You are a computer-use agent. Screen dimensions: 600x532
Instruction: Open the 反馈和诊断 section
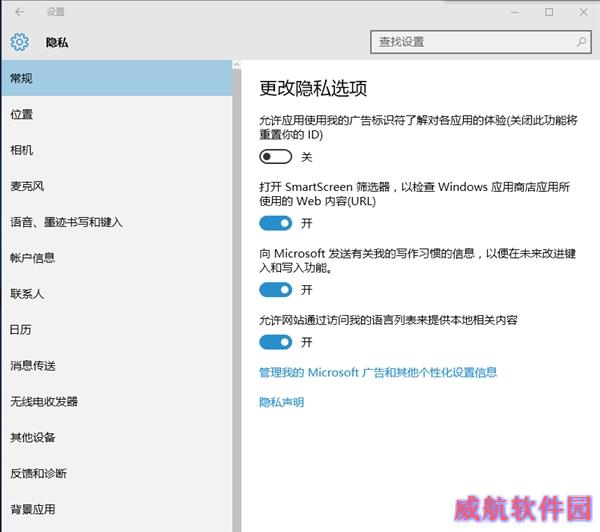[117, 473]
